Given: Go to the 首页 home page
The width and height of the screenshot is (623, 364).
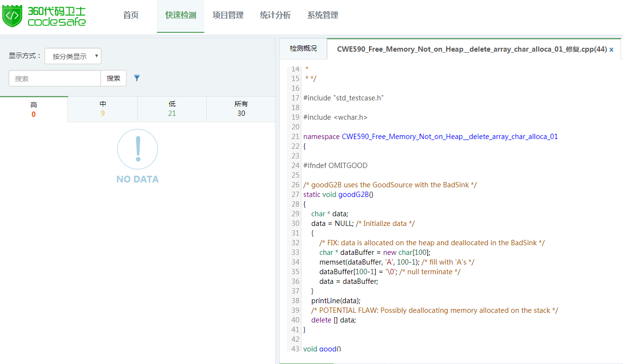Looking at the screenshot, I should 131,15.
